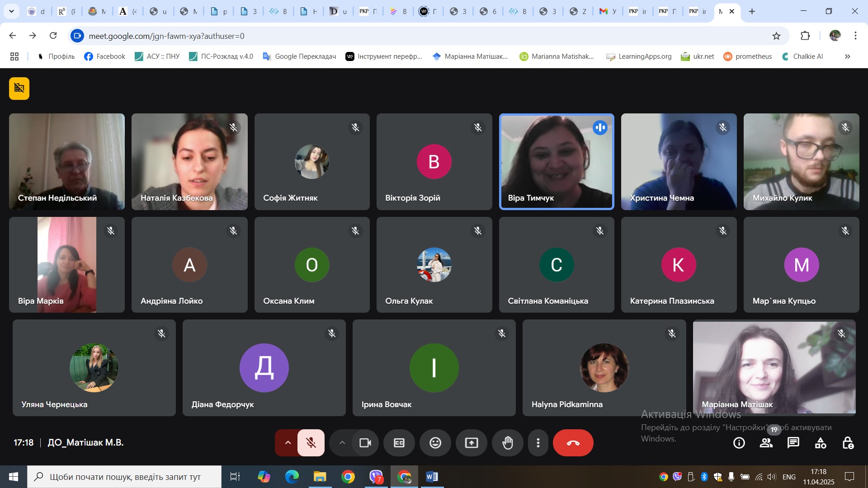This screenshot has width=868, height=488.
Task: Click Віра Тимчук's video tile
Action: pos(556,161)
